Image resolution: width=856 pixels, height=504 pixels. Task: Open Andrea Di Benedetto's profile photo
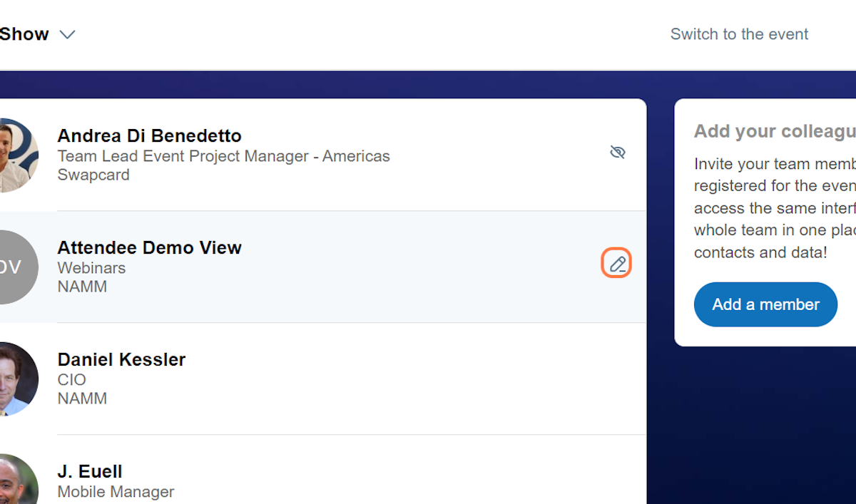[x=14, y=155]
